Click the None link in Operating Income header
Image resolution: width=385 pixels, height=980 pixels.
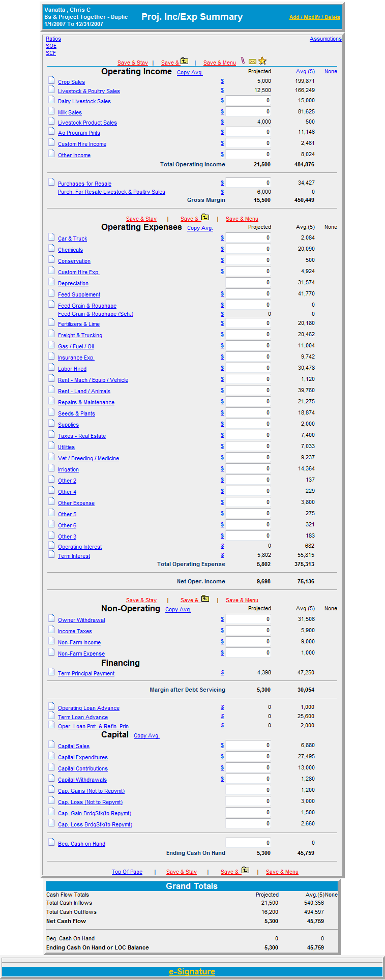pyautogui.click(x=331, y=72)
